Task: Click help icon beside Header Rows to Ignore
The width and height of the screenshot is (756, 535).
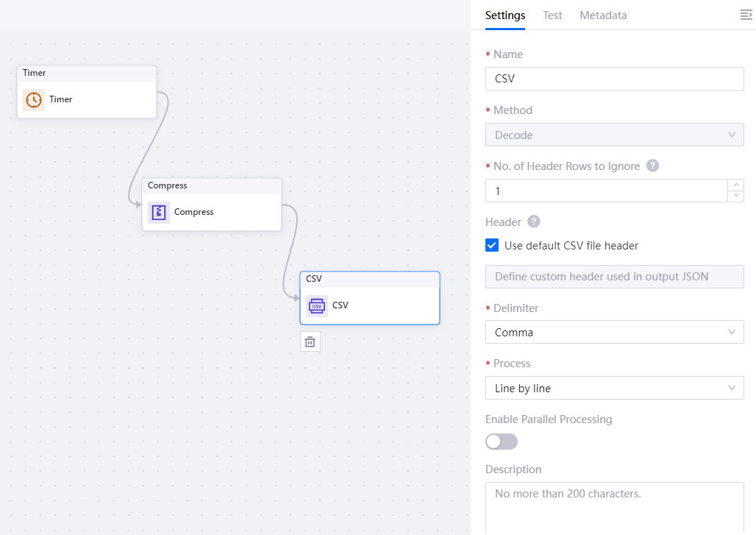Action: click(x=652, y=166)
